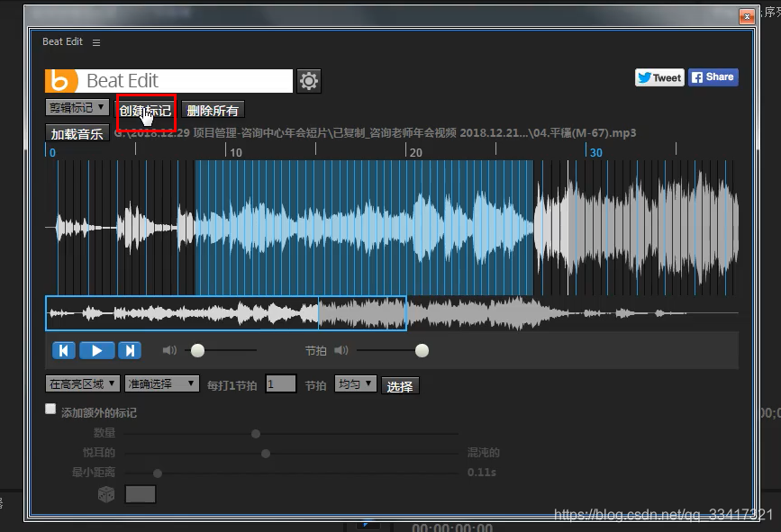Click the 10 second ruler mark
The width and height of the screenshot is (781, 532).
tap(236, 152)
